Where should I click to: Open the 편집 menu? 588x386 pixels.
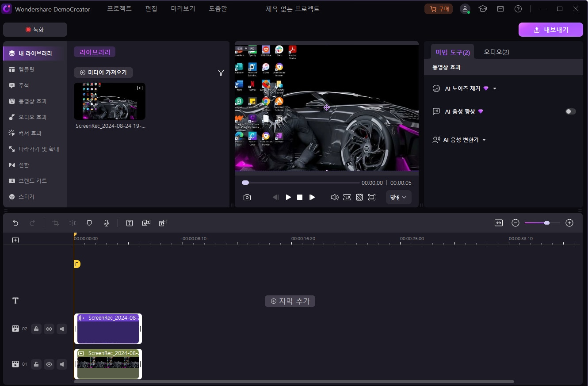click(x=151, y=9)
